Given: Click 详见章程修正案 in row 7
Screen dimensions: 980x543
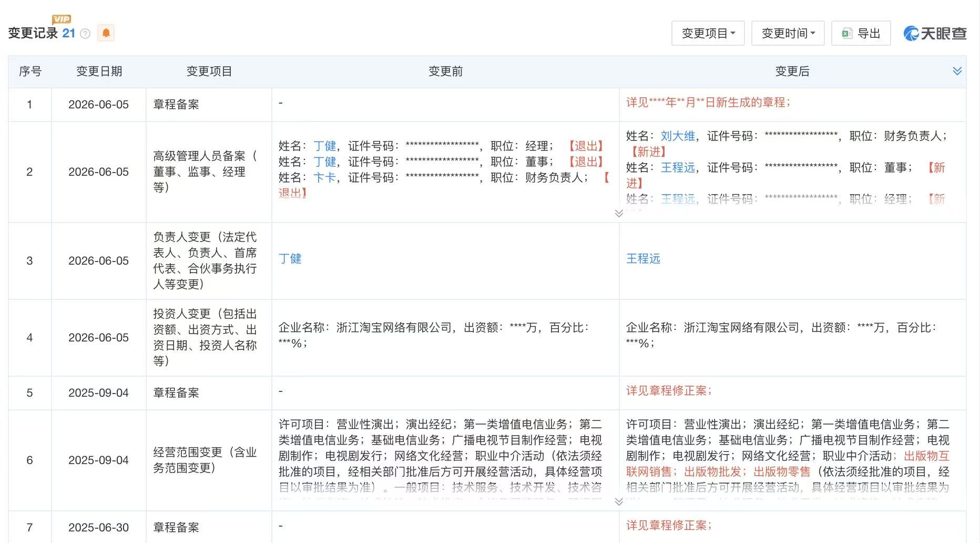Looking at the screenshot, I should [x=668, y=525].
